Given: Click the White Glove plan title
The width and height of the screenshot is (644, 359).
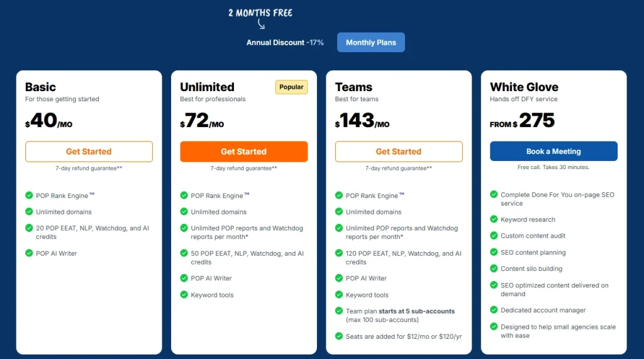Looking at the screenshot, I should [524, 87].
